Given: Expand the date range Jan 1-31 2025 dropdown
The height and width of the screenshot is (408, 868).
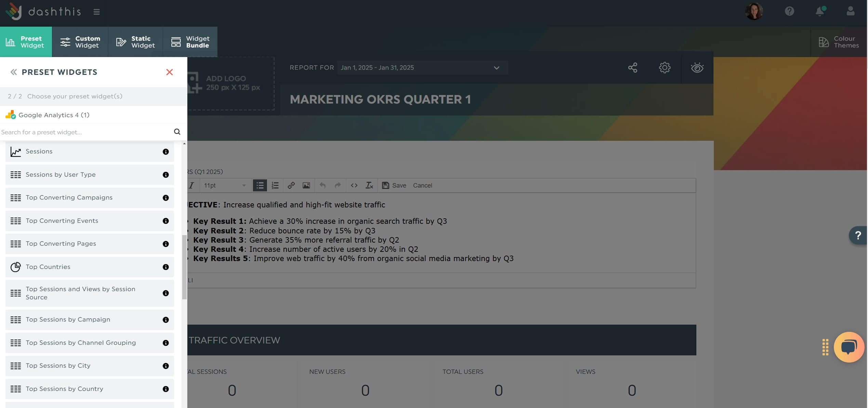Looking at the screenshot, I should pyautogui.click(x=496, y=68).
